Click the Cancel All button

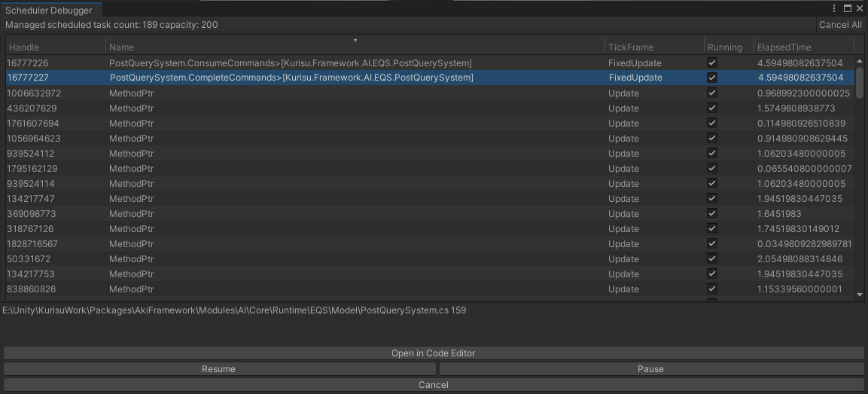tap(840, 24)
